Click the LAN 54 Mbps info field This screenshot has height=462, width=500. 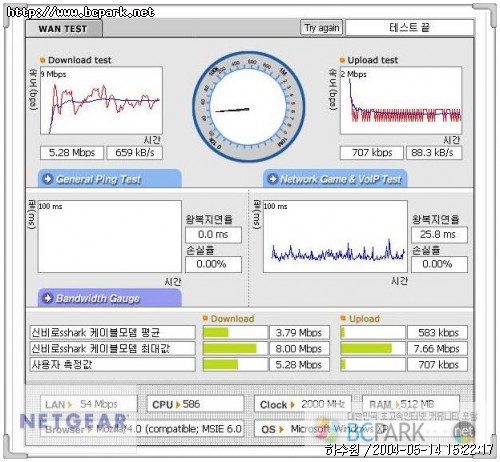pyautogui.click(x=89, y=404)
